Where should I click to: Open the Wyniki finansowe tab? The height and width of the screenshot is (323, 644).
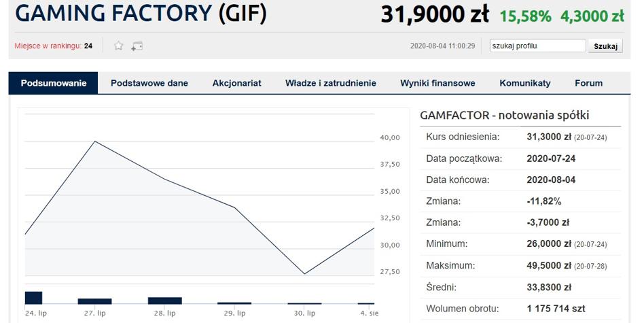click(x=437, y=83)
